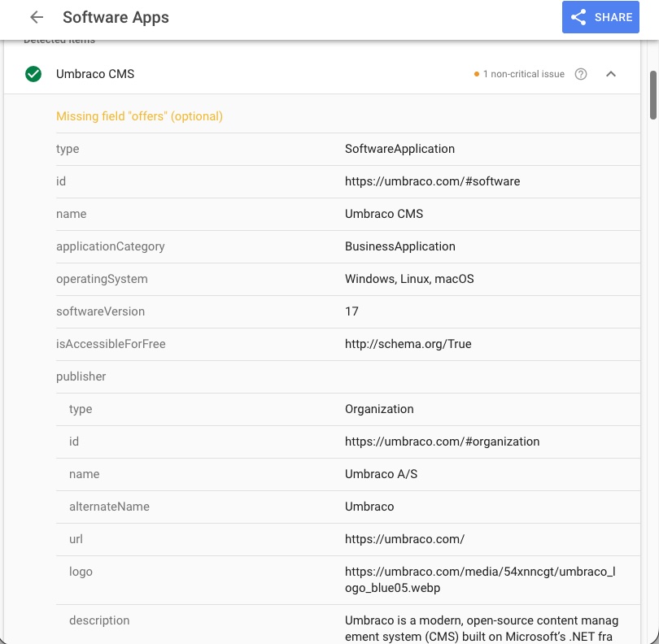The height and width of the screenshot is (644, 659).
Task: Click the back arrow in the header
Action: 36,17
